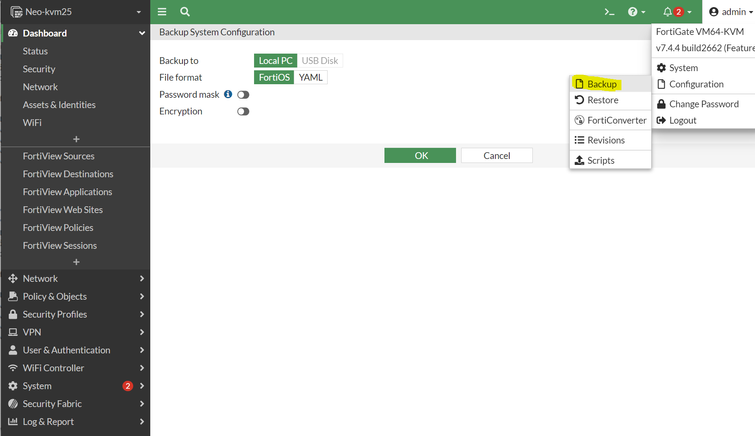The height and width of the screenshot is (436, 755).
Task: Open the Neo-kvm25 host dropdown arrow
Action: point(139,12)
